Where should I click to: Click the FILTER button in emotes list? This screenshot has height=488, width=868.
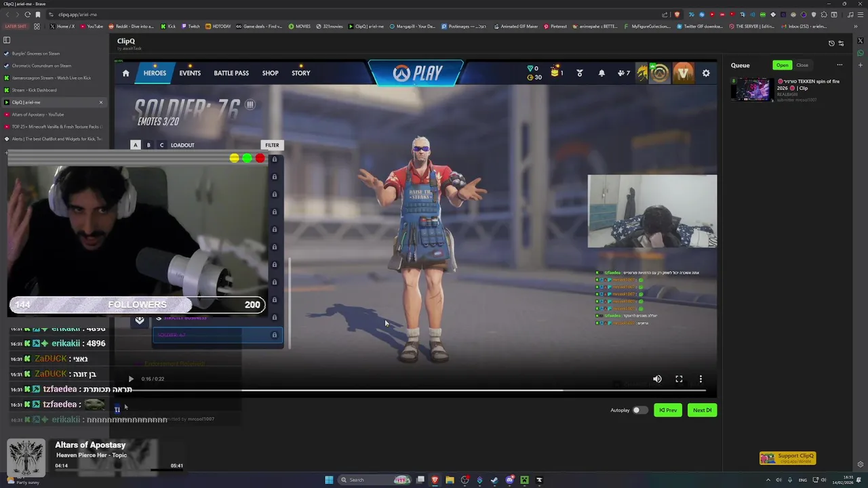click(x=272, y=145)
